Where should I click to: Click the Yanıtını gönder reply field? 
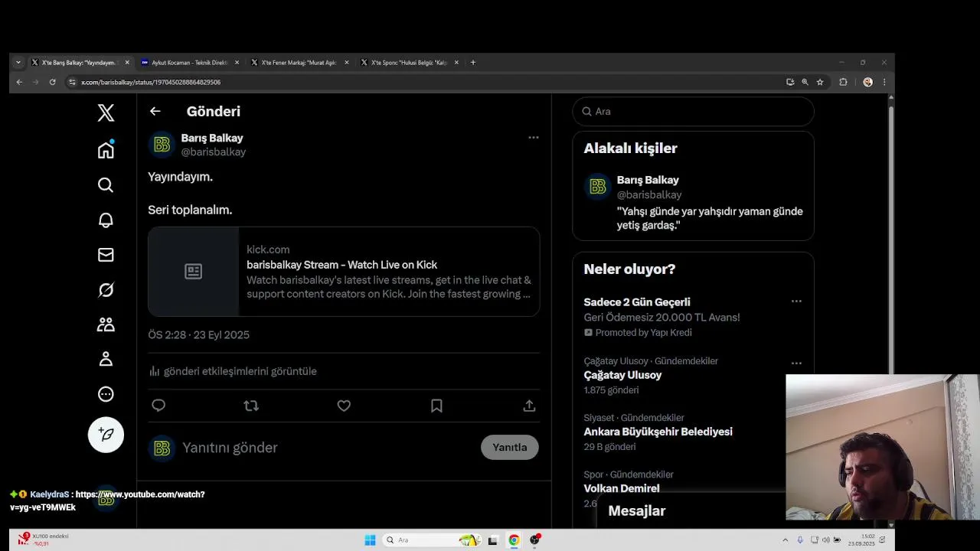pos(325,448)
